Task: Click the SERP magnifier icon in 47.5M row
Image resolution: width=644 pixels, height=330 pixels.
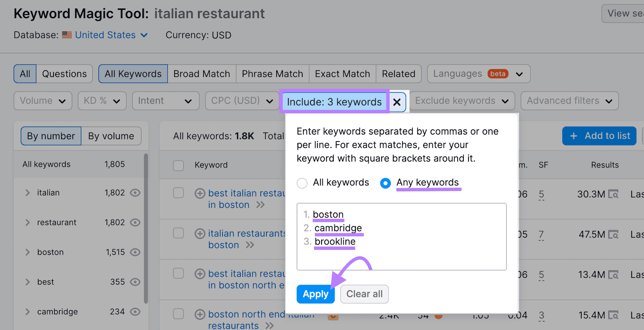Action: coord(613,235)
